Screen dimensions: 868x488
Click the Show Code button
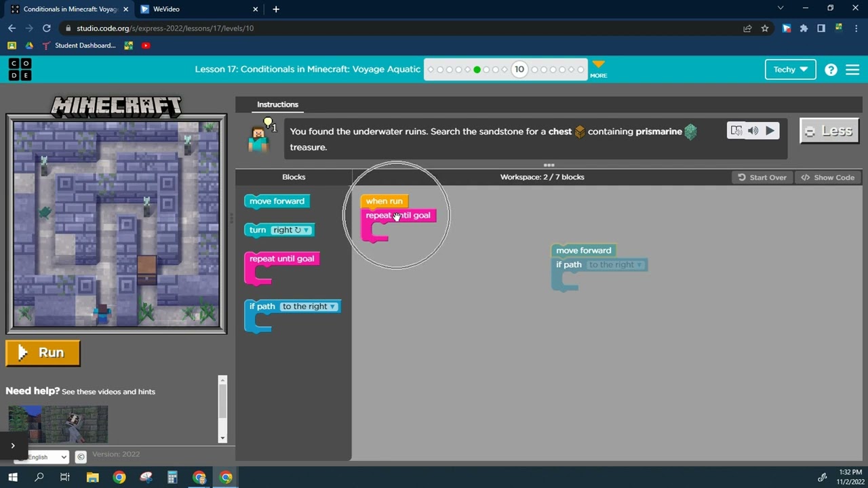828,178
